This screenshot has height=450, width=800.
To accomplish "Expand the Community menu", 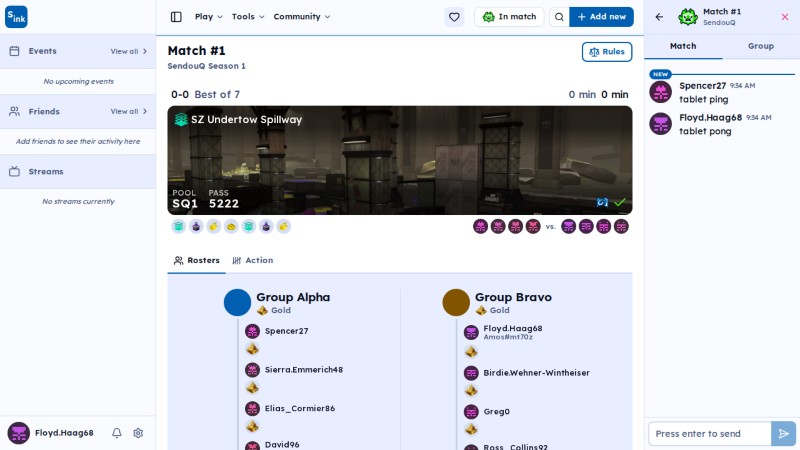I will pos(302,17).
